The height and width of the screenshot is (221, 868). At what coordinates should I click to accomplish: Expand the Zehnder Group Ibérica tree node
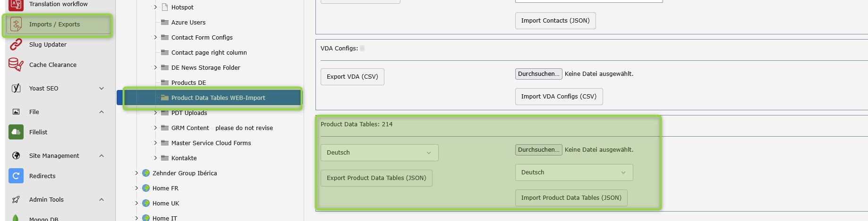(x=136, y=173)
